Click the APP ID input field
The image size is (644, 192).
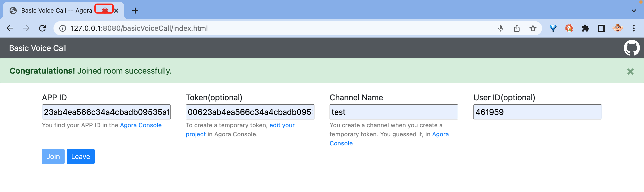click(106, 112)
